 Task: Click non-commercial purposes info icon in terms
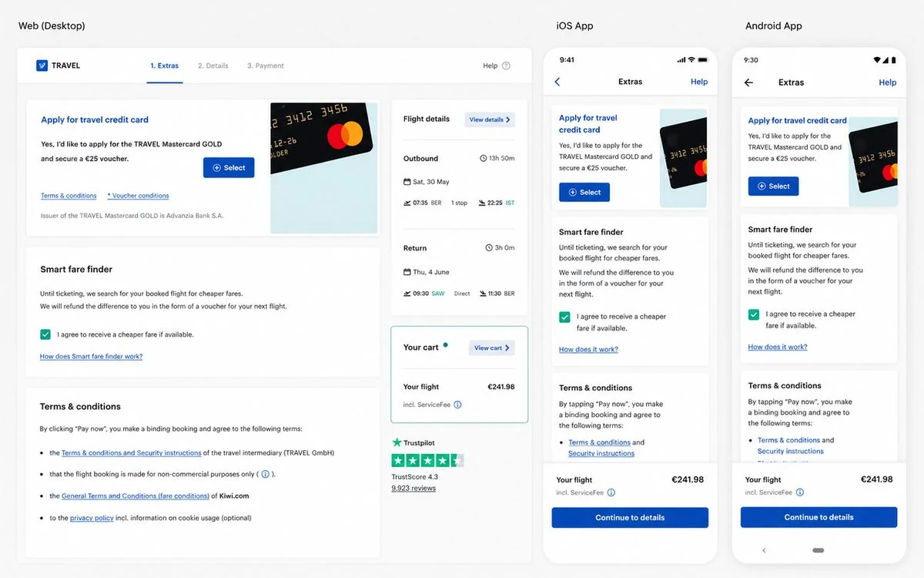click(x=265, y=474)
